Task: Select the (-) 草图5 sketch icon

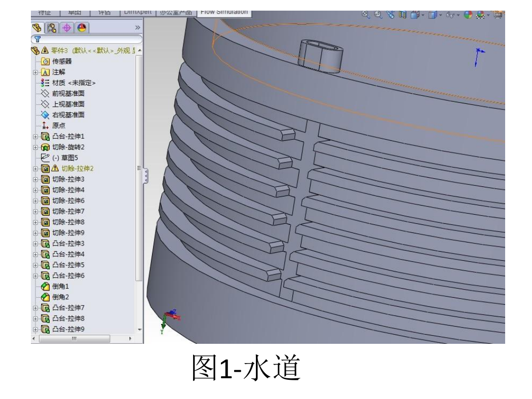Action: click(x=45, y=157)
